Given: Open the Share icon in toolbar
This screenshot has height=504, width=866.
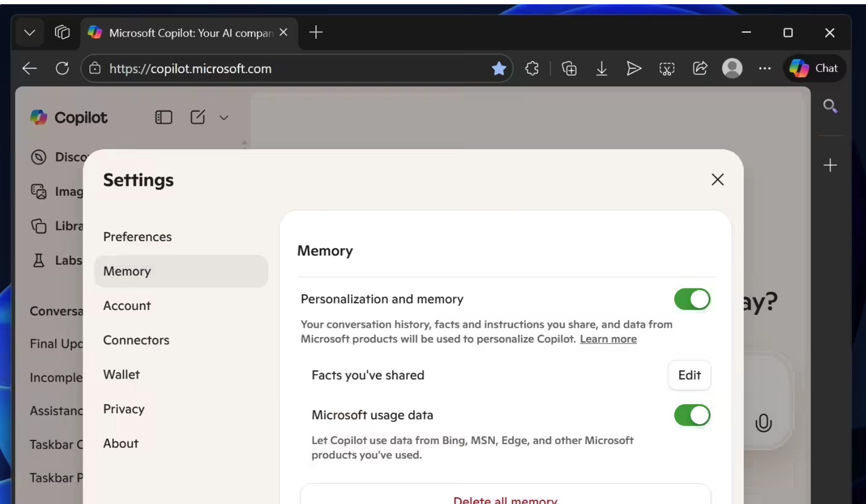Looking at the screenshot, I should tap(700, 68).
